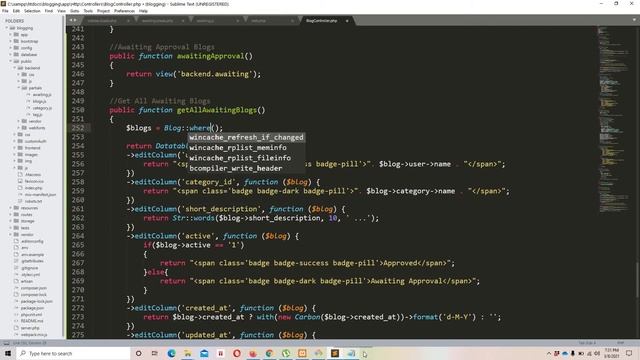Screen dimensions: 640x360
Task: Click the awaitingApproval function name
Action: coord(210,56)
